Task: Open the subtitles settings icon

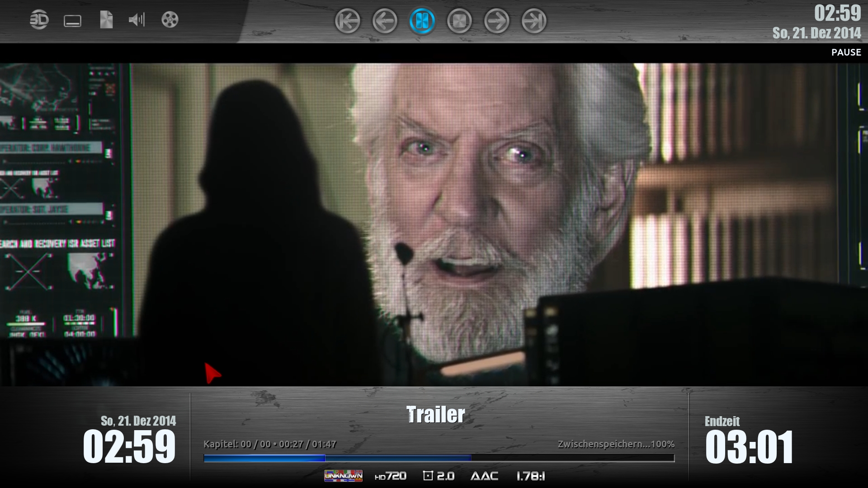Action: tap(72, 21)
